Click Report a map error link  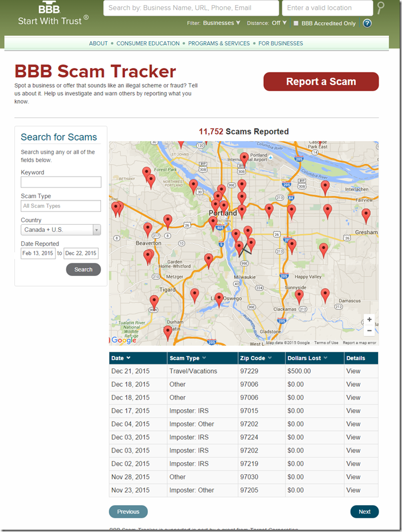tap(359, 343)
